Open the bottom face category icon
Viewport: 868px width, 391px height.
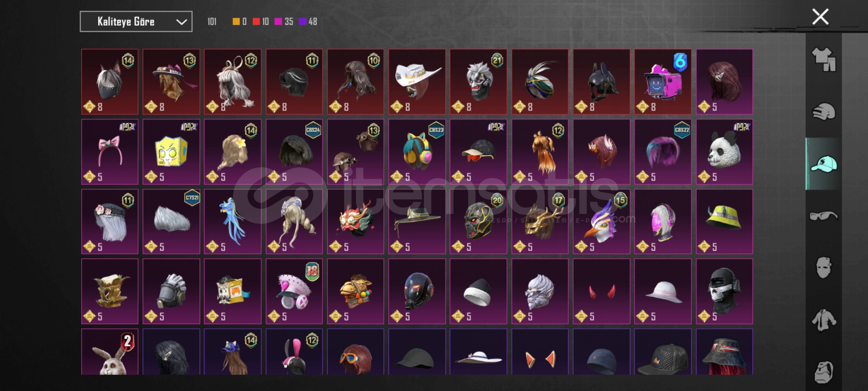coord(824,372)
